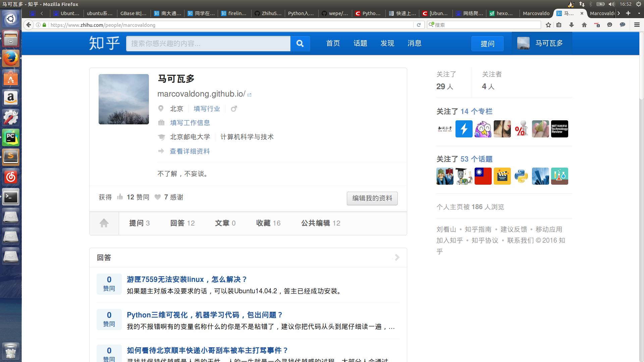The image size is (644, 362).
Task: Focus the Zhihu search input field
Action: click(208, 44)
